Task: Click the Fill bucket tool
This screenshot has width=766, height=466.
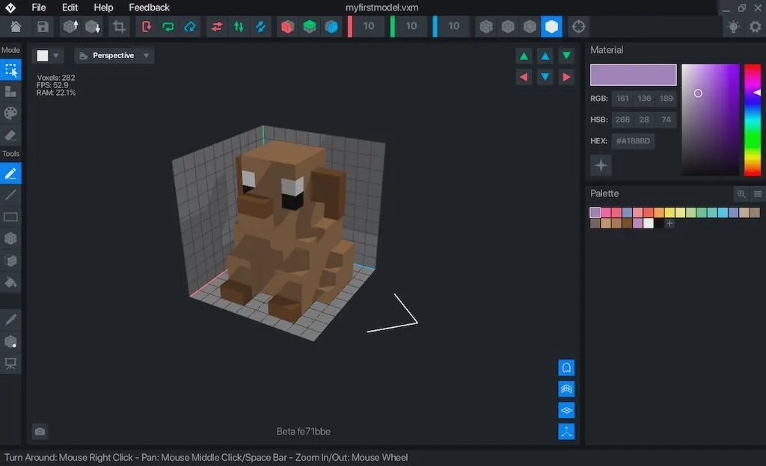Action: [11, 282]
